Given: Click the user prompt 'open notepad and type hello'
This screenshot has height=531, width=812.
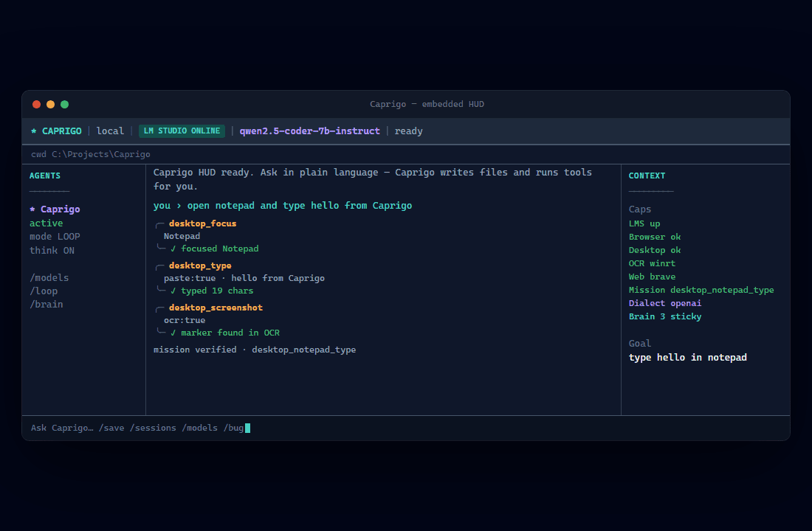Looking at the screenshot, I should [x=283, y=206].
